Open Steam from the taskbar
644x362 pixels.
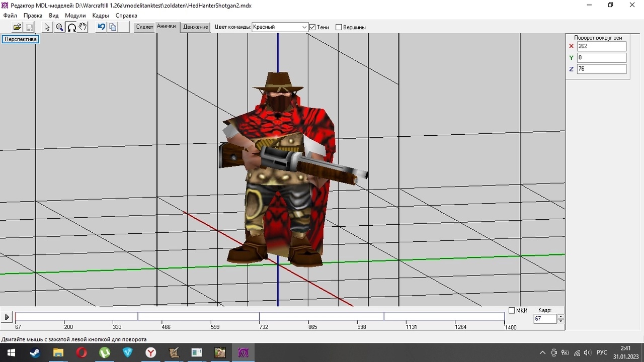(35, 352)
